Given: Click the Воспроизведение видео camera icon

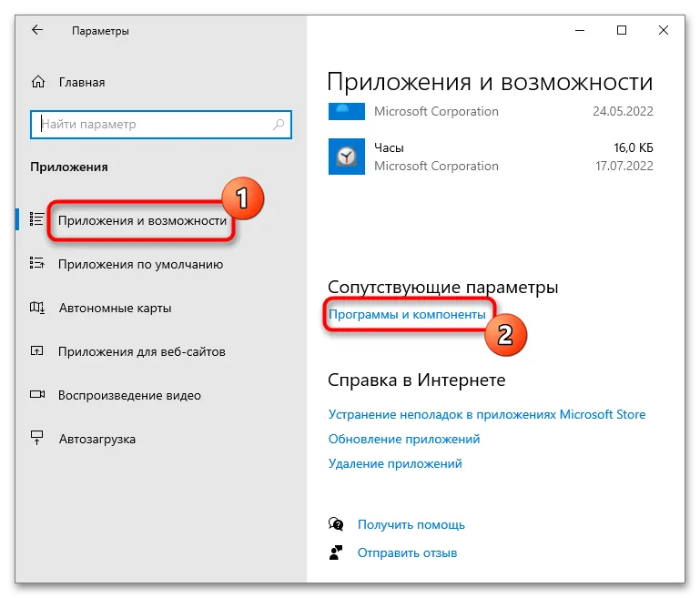Looking at the screenshot, I should [x=37, y=395].
